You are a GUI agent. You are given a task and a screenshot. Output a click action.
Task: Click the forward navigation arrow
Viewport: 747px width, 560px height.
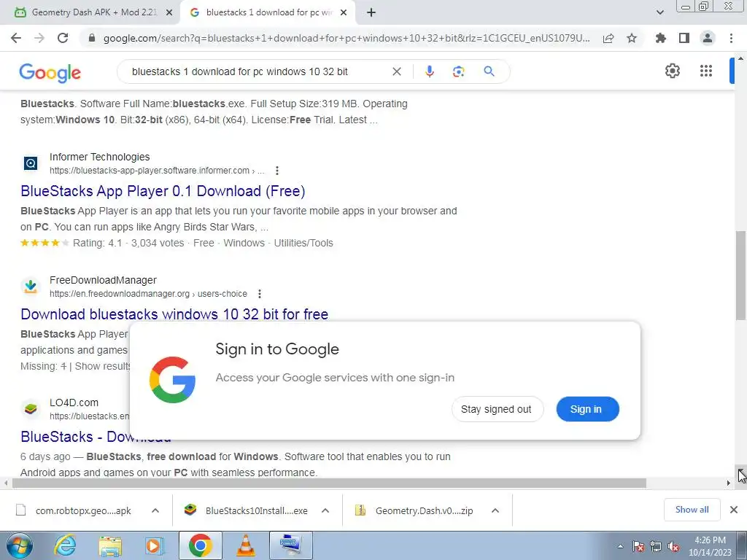[39, 38]
